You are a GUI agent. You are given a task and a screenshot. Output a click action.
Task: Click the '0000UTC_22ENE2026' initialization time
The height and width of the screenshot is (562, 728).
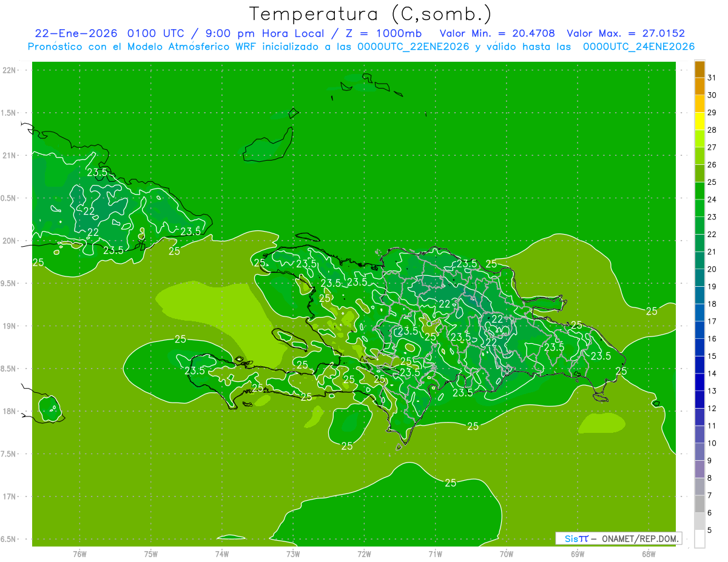coord(414,47)
